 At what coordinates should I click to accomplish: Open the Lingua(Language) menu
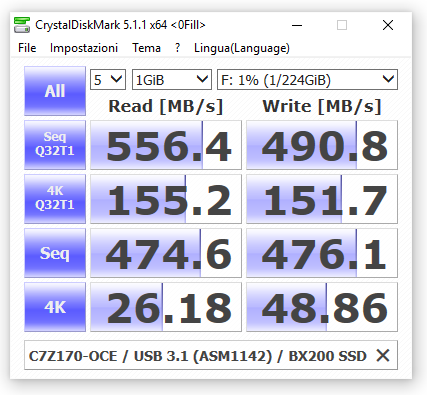tap(242, 48)
